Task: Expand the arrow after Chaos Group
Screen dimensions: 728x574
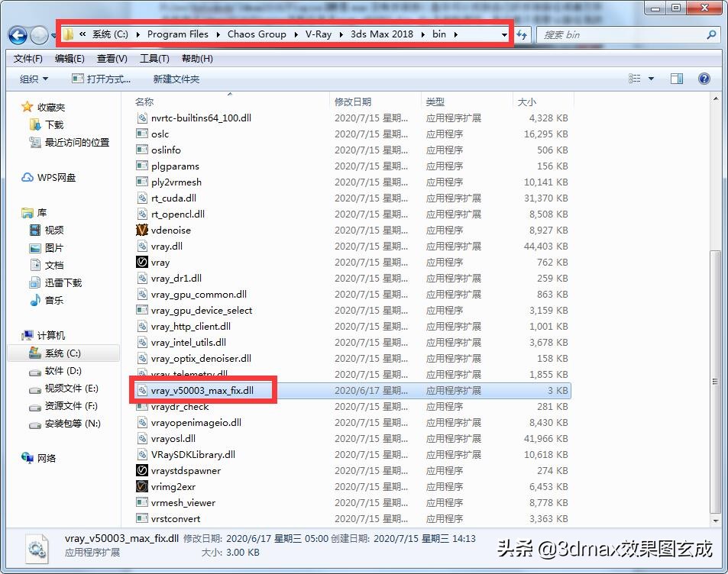Action: (x=296, y=34)
